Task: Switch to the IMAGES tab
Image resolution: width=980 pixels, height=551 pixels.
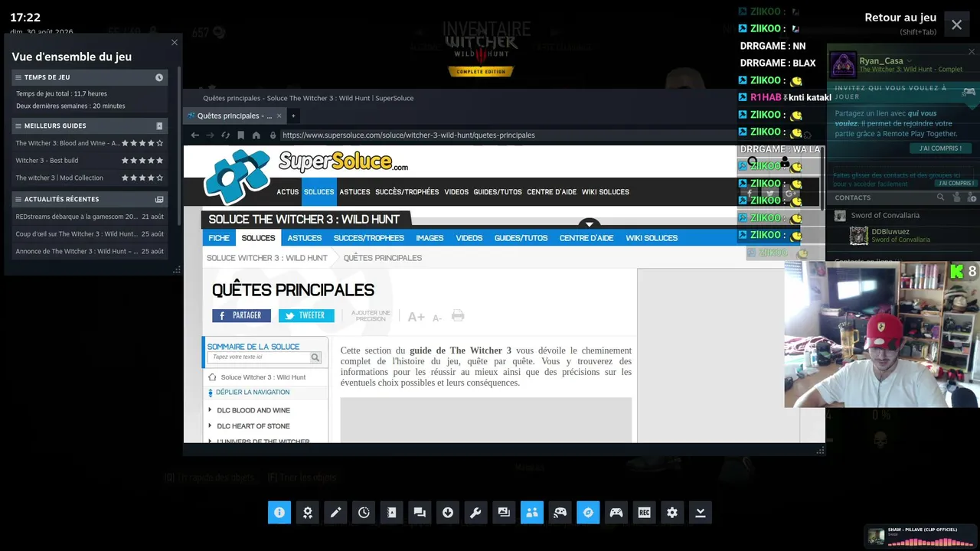Action: pyautogui.click(x=430, y=238)
